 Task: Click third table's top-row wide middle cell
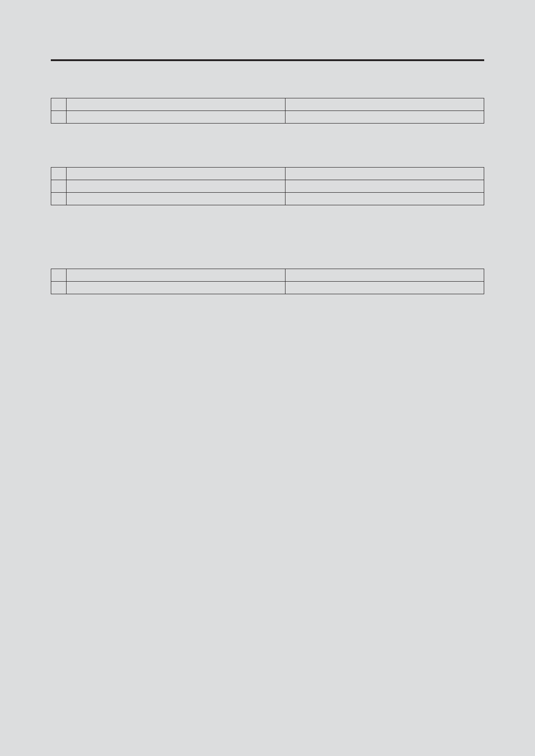point(176,275)
